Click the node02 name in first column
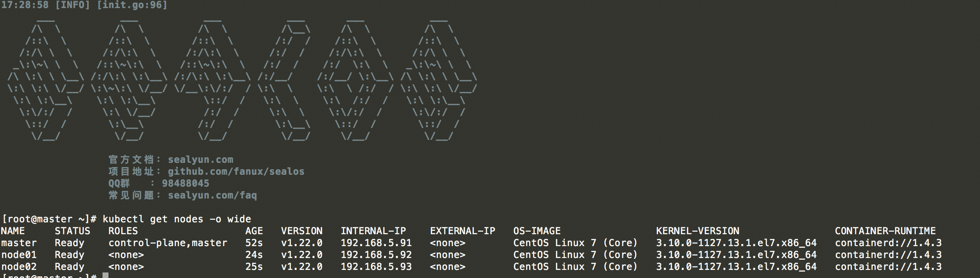This screenshot has width=980, height=278. pos(19,267)
